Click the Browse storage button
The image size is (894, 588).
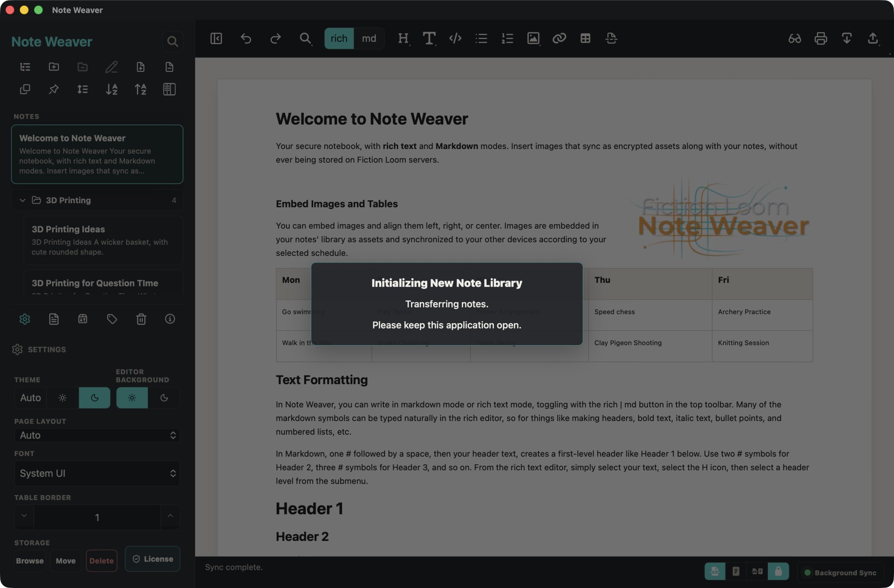(30, 560)
